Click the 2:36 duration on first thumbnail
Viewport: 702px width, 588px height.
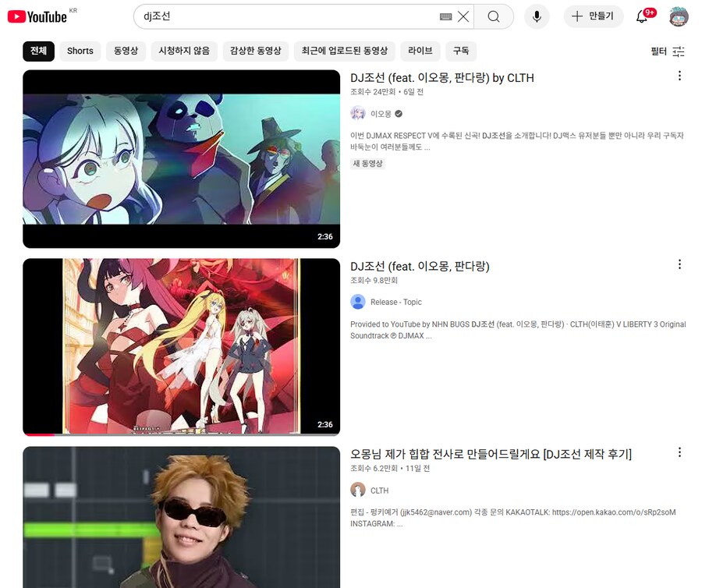pyautogui.click(x=325, y=237)
